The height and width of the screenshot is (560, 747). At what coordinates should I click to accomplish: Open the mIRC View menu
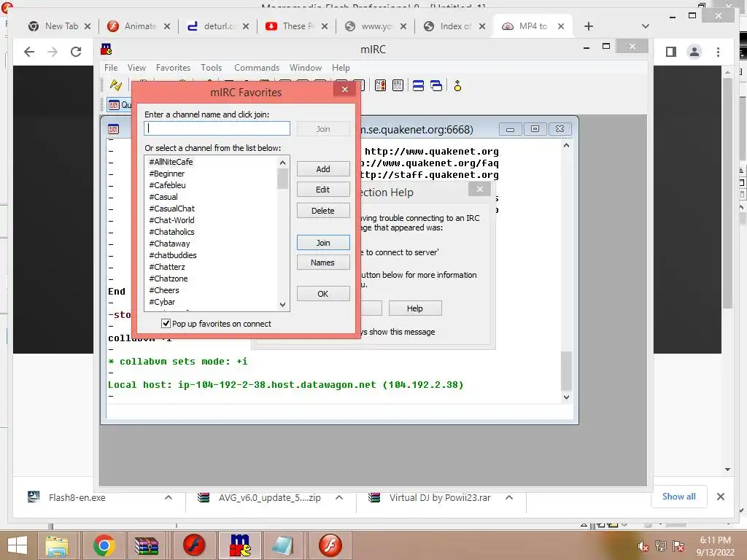click(136, 68)
